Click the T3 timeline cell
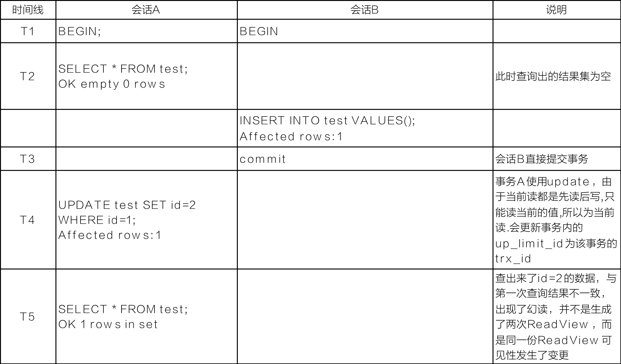 28,159
